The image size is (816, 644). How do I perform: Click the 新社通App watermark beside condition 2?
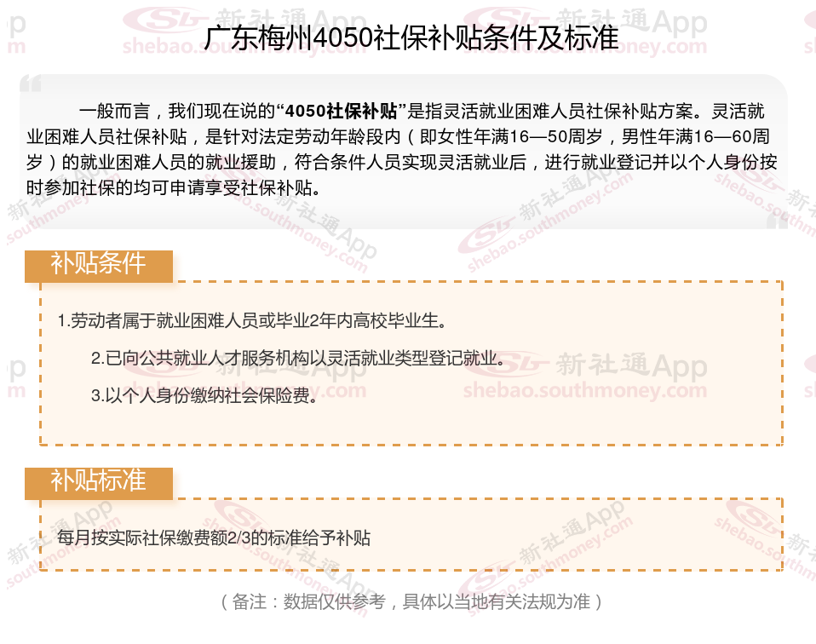pos(631,365)
